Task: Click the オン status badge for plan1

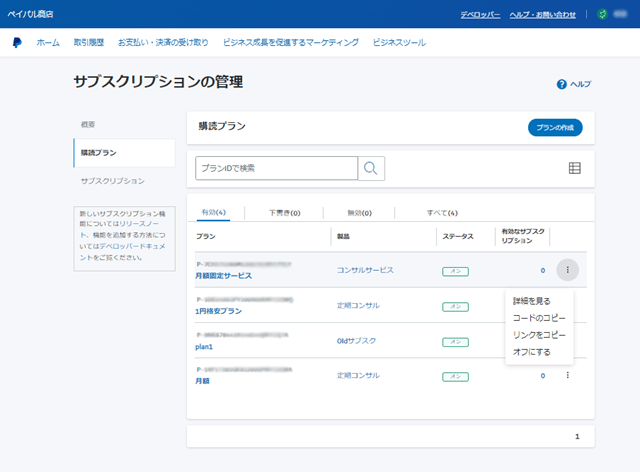Action: (x=455, y=341)
